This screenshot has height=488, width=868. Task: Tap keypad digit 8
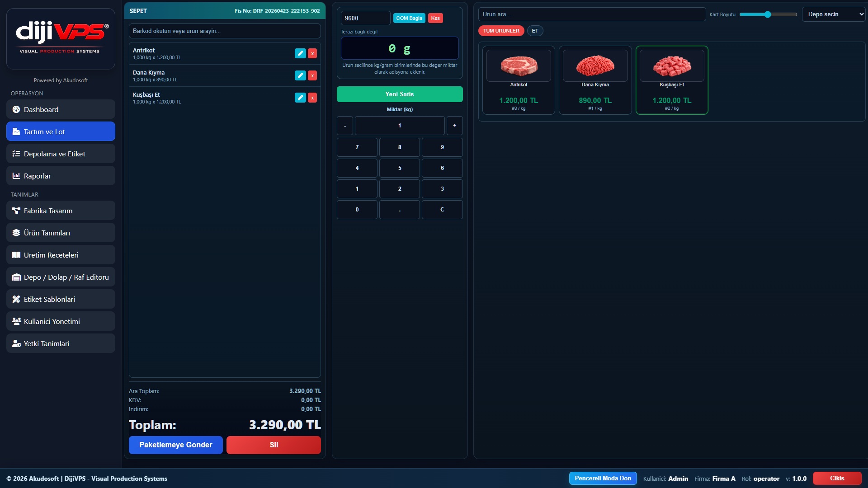tap(400, 147)
